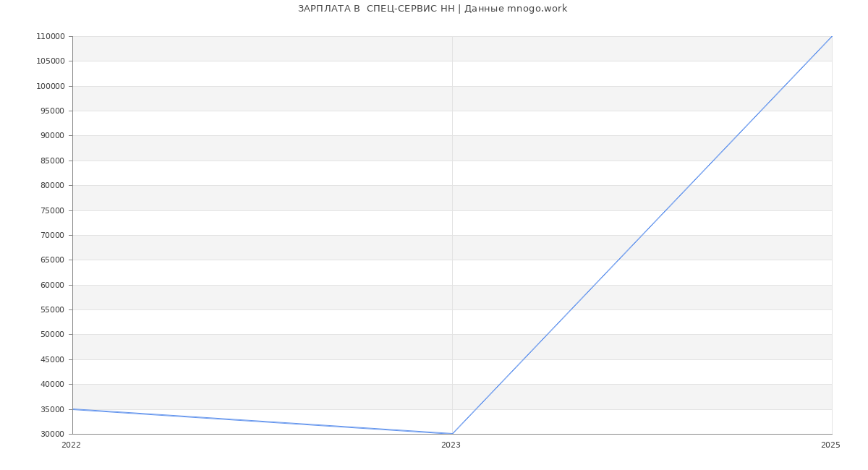Viewport: 868px width, 470px height.
Task: Click the 2022 label on the x-axis
Action: pyautogui.click(x=71, y=445)
